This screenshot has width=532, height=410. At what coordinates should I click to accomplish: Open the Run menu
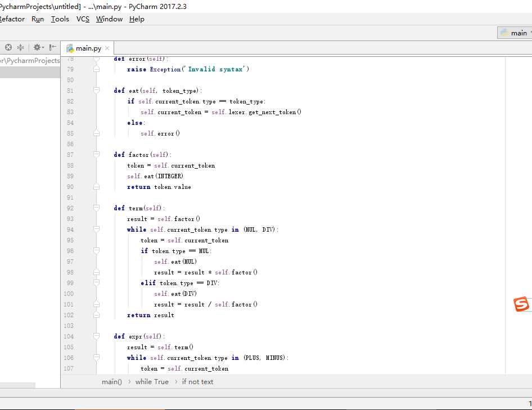[38, 19]
